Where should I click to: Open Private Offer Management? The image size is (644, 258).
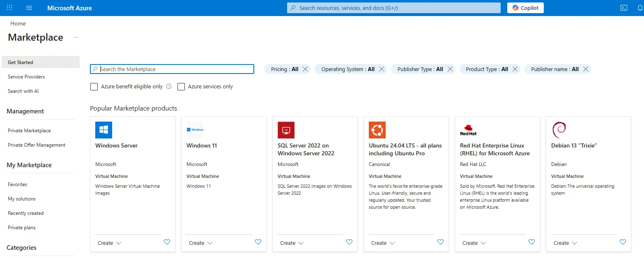pos(37,145)
